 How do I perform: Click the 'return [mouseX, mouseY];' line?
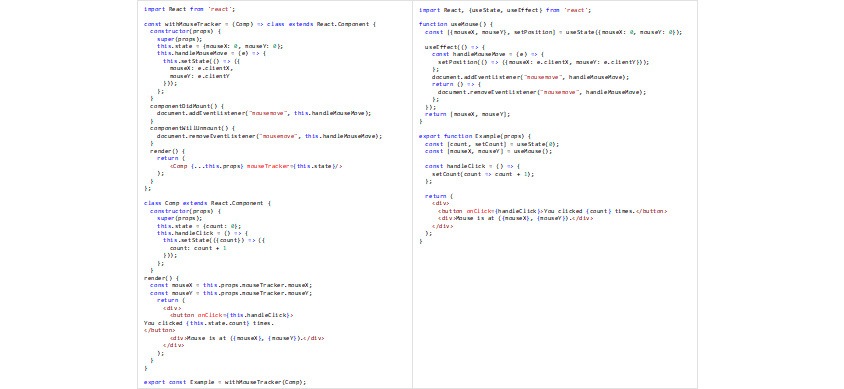click(x=467, y=114)
